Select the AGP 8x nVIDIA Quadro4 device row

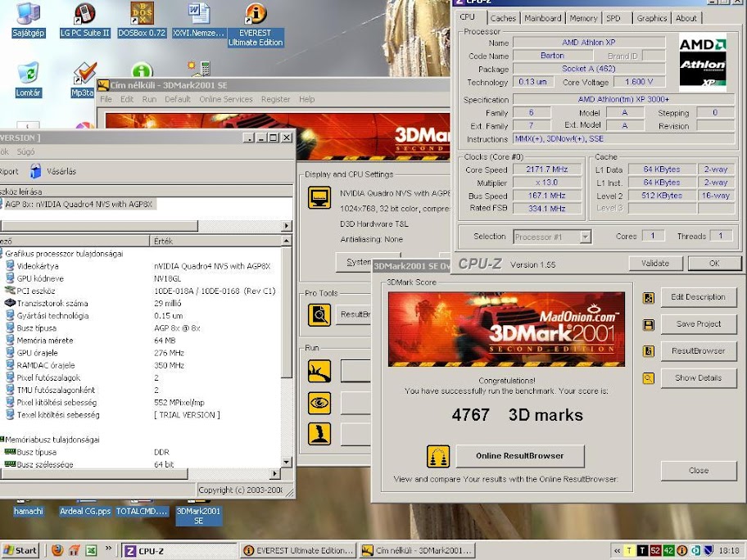(x=78, y=205)
